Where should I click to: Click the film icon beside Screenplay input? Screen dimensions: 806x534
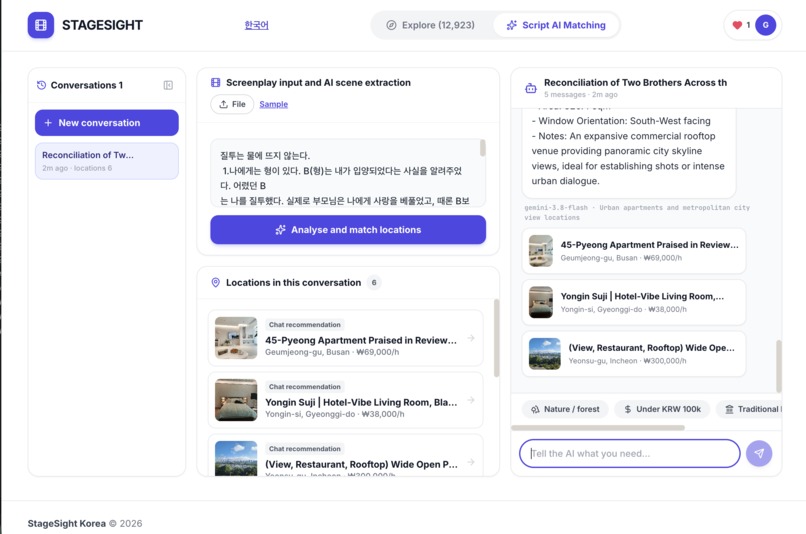tap(215, 83)
